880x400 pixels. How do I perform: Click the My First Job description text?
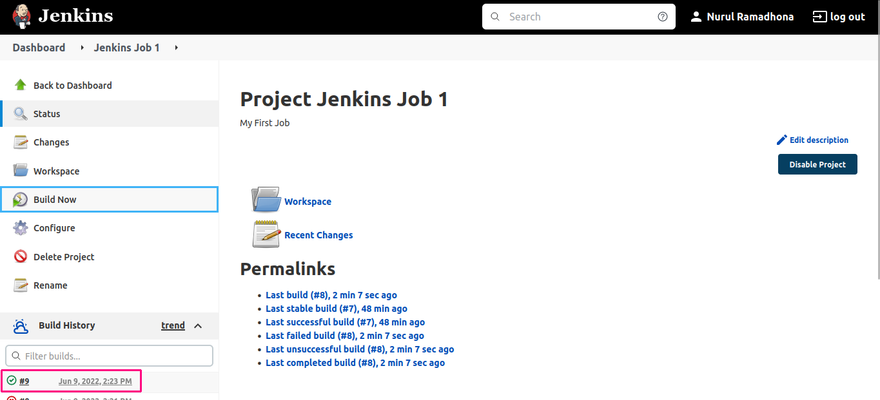tap(265, 123)
